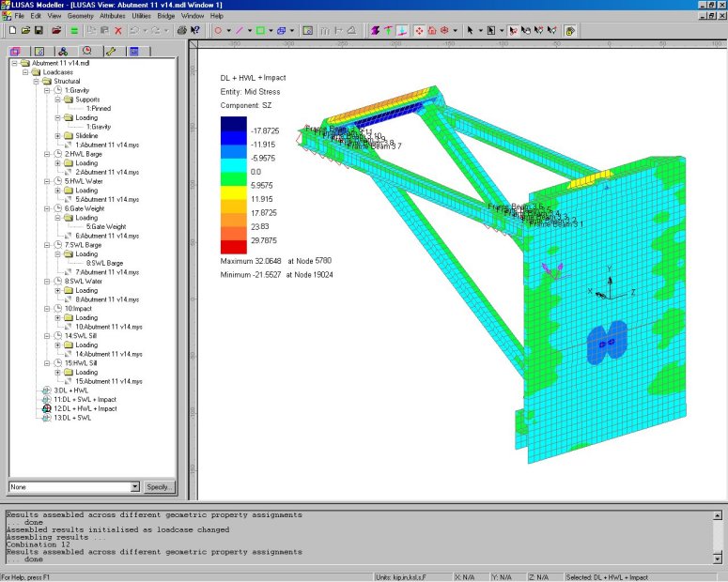This screenshot has width=728, height=582.
Task: Click the Save file toolbar icon
Action: point(39,30)
